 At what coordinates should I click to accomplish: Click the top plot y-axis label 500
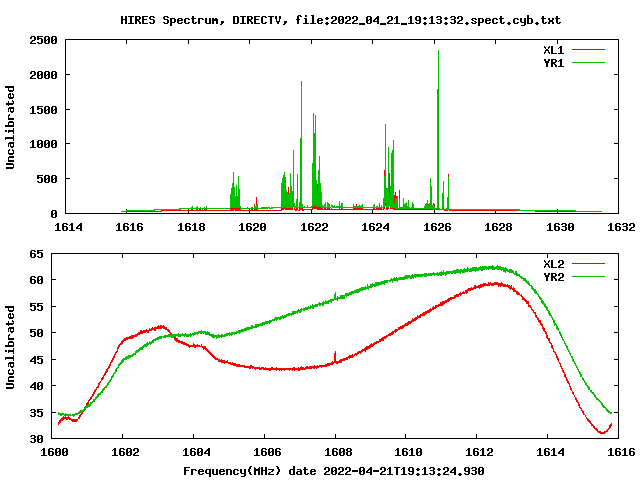(x=47, y=179)
